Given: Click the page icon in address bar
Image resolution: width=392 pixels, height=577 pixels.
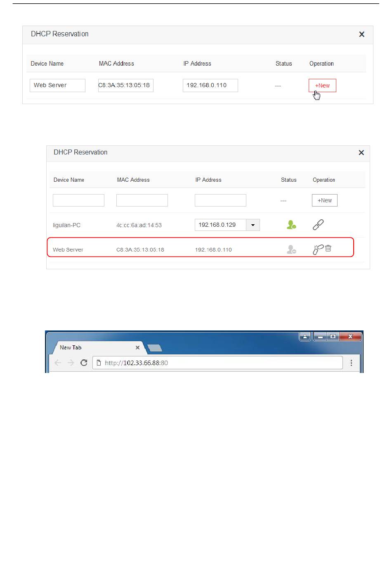Looking at the screenshot, I should pyautogui.click(x=99, y=363).
